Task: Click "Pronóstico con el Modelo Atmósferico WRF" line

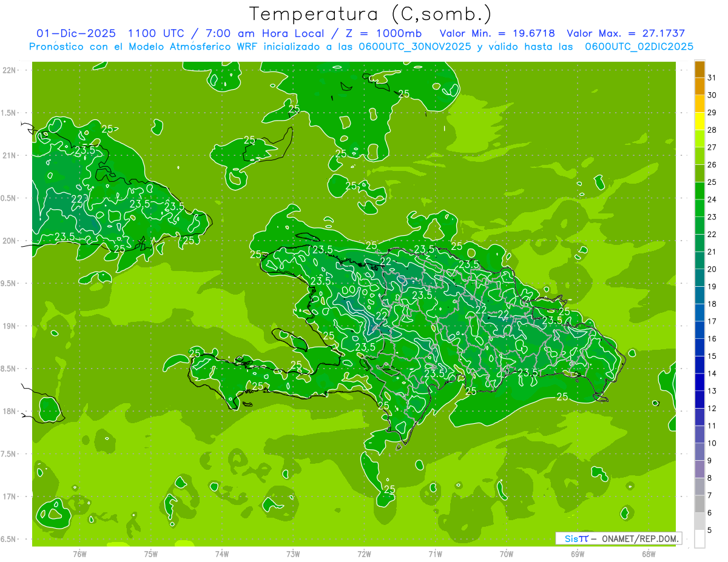Action: (144, 47)
